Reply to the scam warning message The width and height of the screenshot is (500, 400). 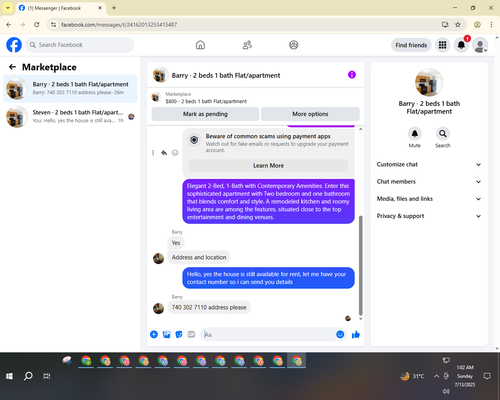(x=164, y=153)
